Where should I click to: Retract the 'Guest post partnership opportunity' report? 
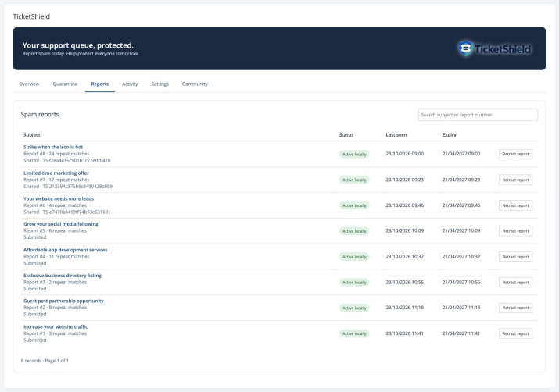[x=515, y=308]
